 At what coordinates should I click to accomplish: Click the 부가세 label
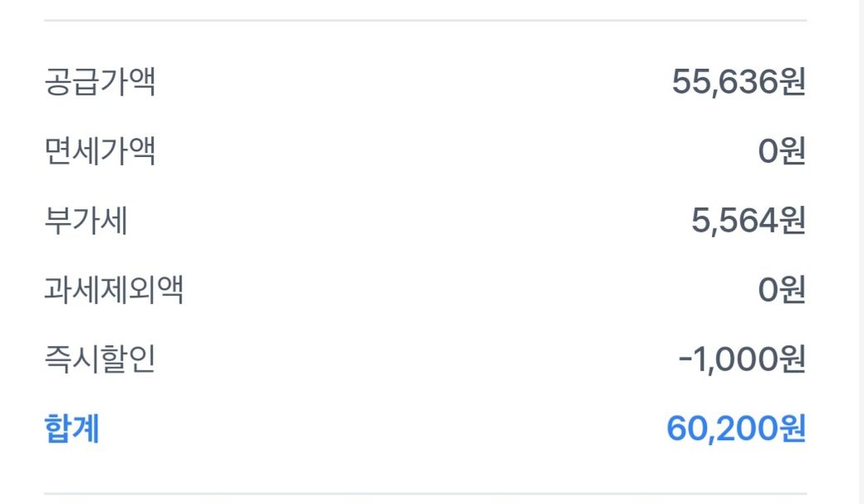86,222
